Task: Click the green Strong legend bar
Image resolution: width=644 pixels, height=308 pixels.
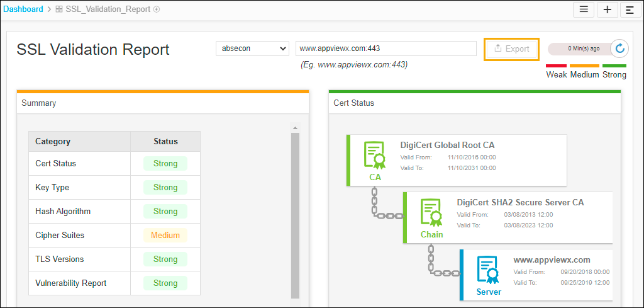Action: tap(614, 66)
